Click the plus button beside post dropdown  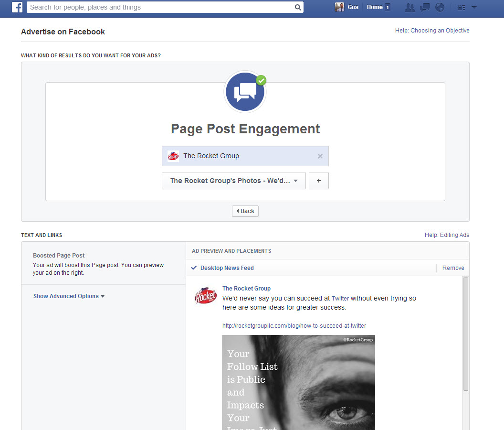tap(319, 181)
